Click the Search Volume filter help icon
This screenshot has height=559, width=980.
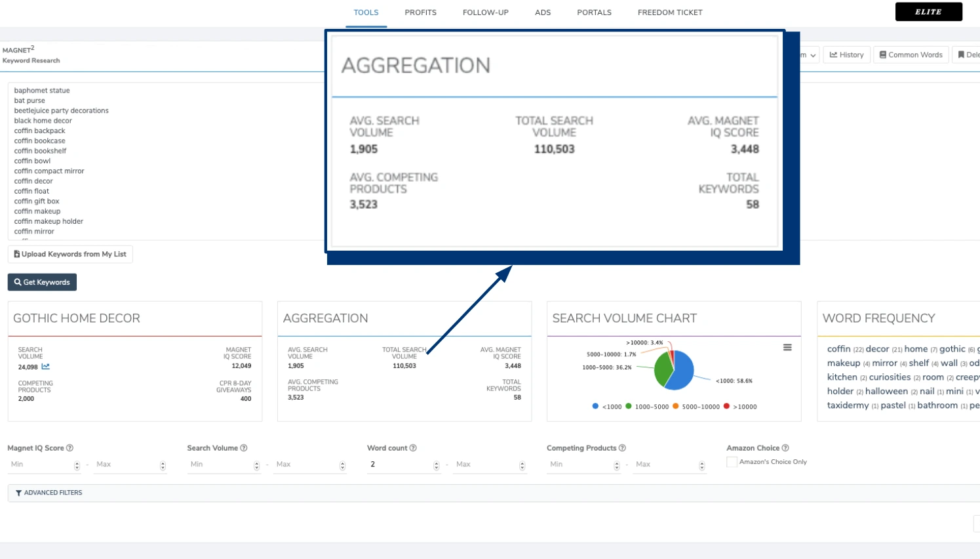click(x=244, y=448)
